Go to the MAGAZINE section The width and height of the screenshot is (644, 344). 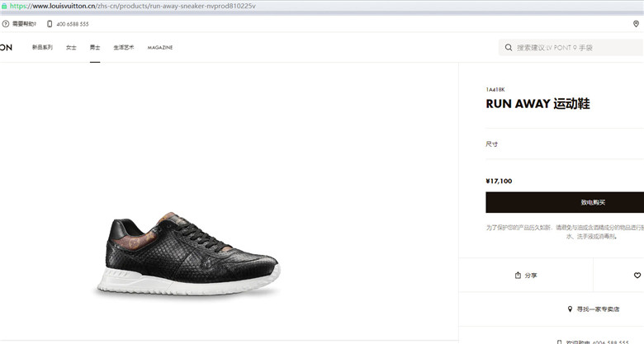pos(160,48)
